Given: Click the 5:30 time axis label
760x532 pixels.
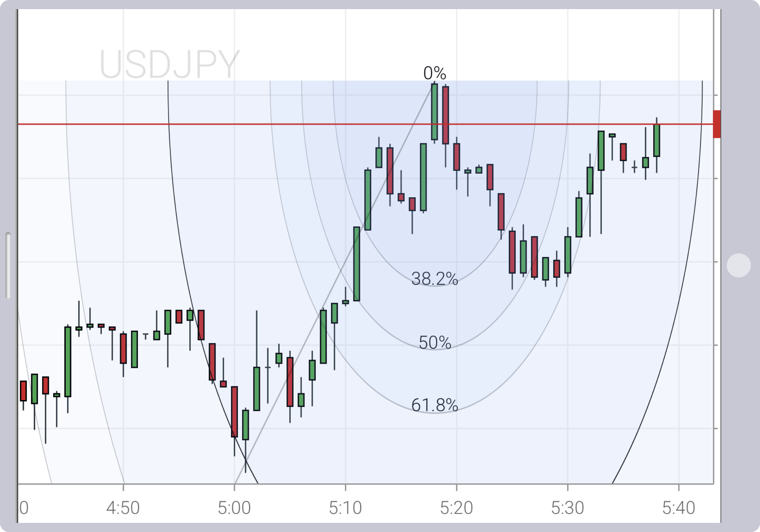Looking at the screenshot, I should [x=568, y=508].
